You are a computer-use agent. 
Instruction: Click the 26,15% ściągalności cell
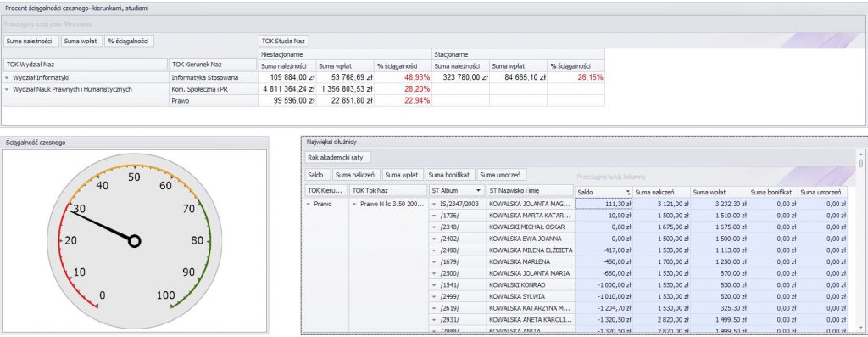pyautogui.click(x=576, y=77)
